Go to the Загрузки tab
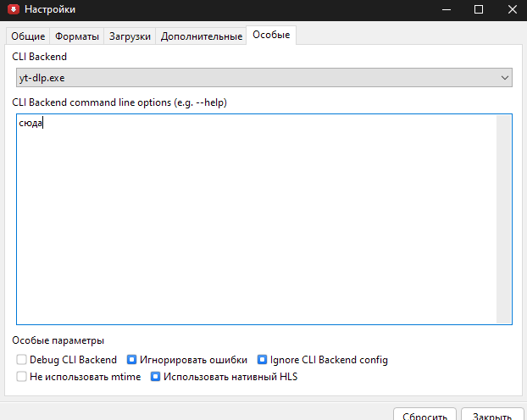 click(x=130, y=36)
